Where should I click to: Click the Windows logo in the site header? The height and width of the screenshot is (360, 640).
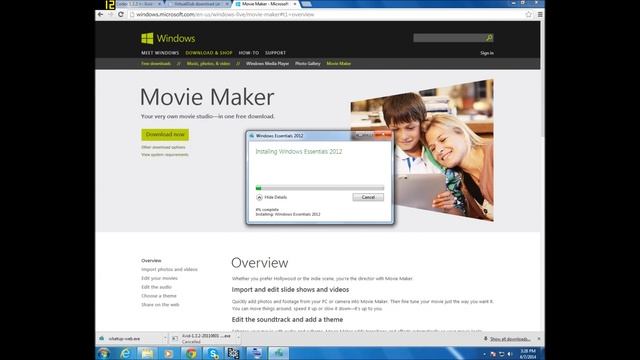coord(168,38)
